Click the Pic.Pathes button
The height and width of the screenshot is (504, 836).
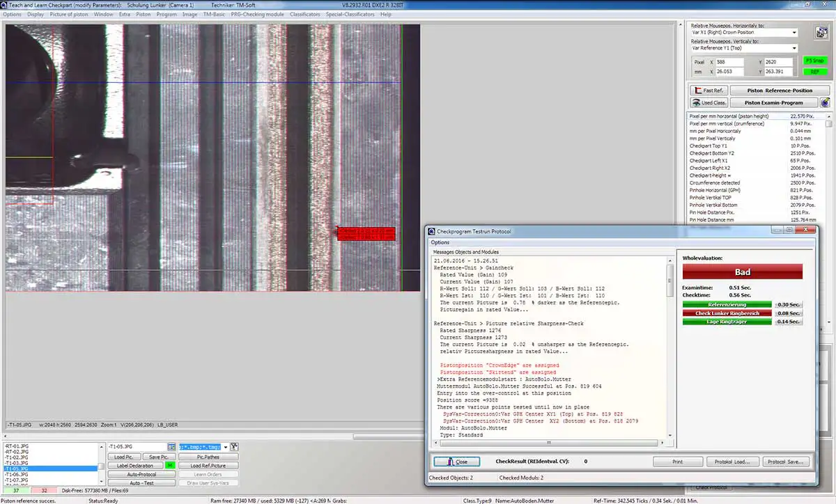coord(208,457)
